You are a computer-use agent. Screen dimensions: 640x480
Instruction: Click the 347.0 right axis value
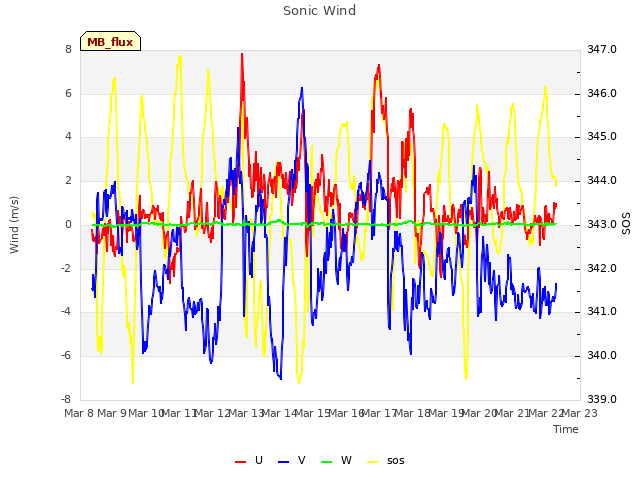pyautogui.click(x=602, y=50)
